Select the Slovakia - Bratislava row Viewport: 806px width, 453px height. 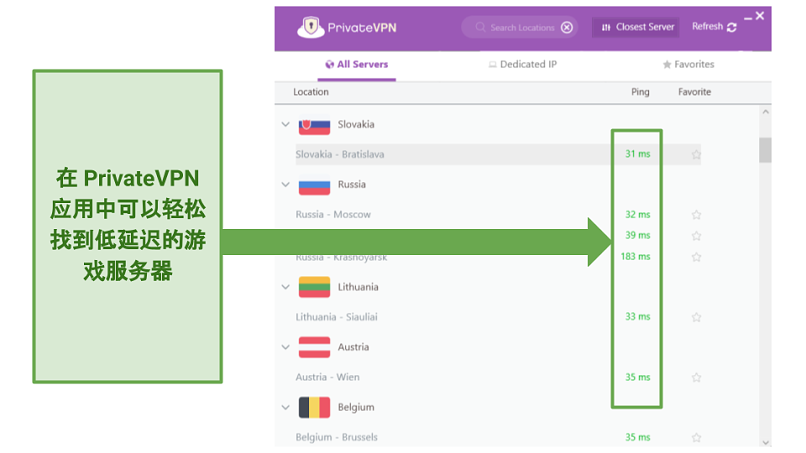[x=498, y=154]
